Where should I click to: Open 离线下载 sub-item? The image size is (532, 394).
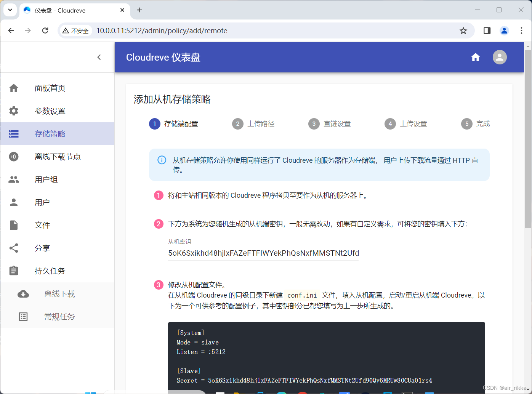(57, 294)
